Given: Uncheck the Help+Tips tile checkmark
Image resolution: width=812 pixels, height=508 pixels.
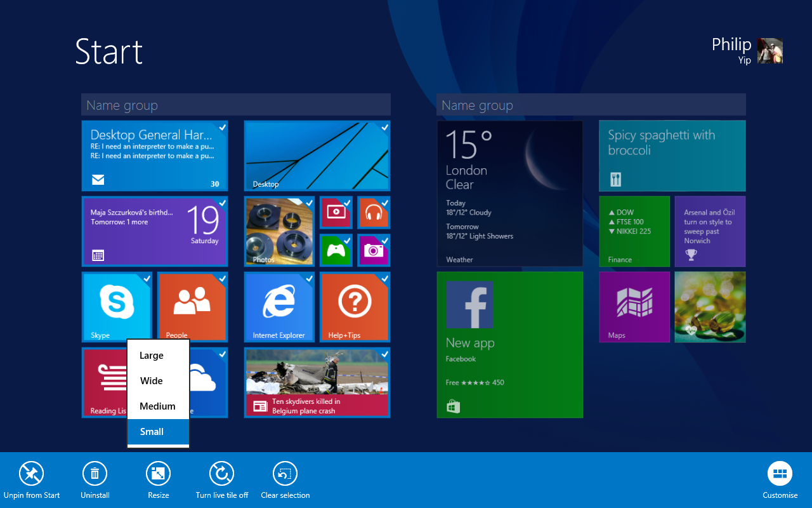Looking at the screenshot, I should (x=384, y=278).
